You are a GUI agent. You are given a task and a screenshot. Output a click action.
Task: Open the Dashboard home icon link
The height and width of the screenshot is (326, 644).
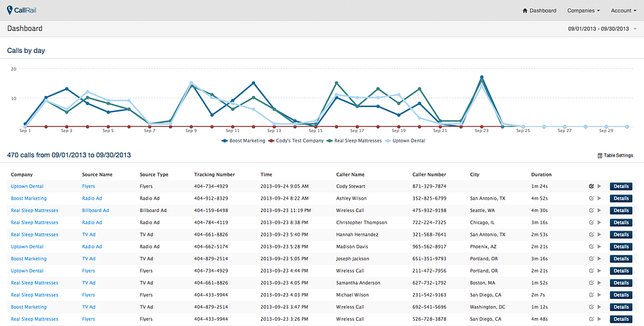[x=525, y=11]
